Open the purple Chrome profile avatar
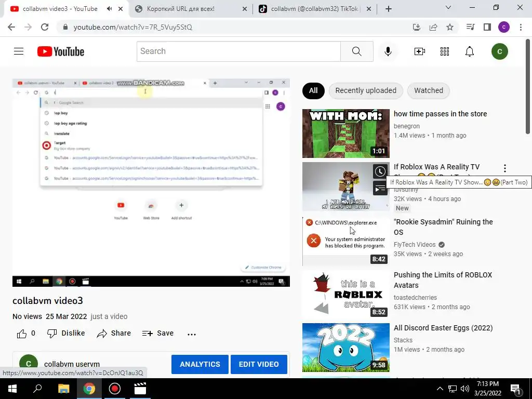The width and height of the screenshot is (532, 399). 504,27
